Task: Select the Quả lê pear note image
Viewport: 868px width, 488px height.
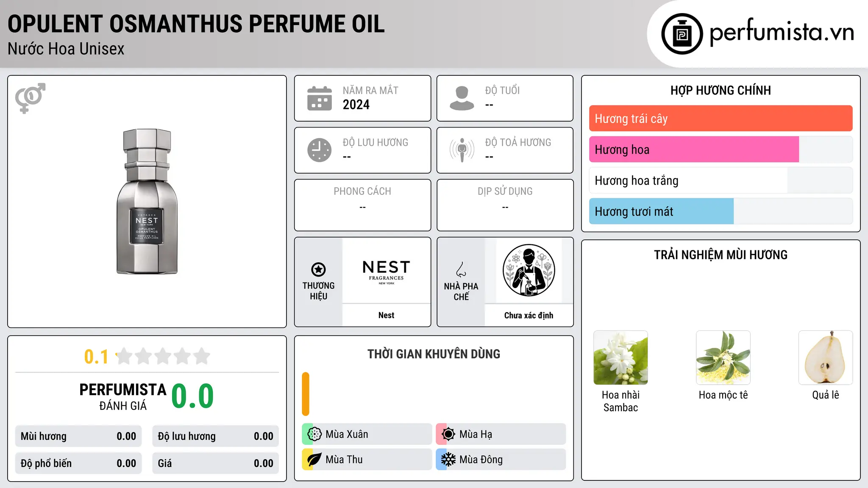Action: click(x=826, y=358)
